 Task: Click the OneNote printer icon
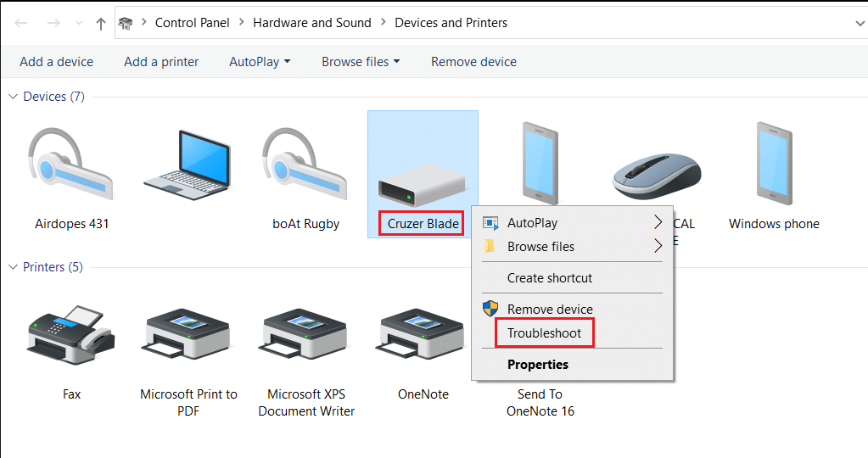(x=423, y=335)
